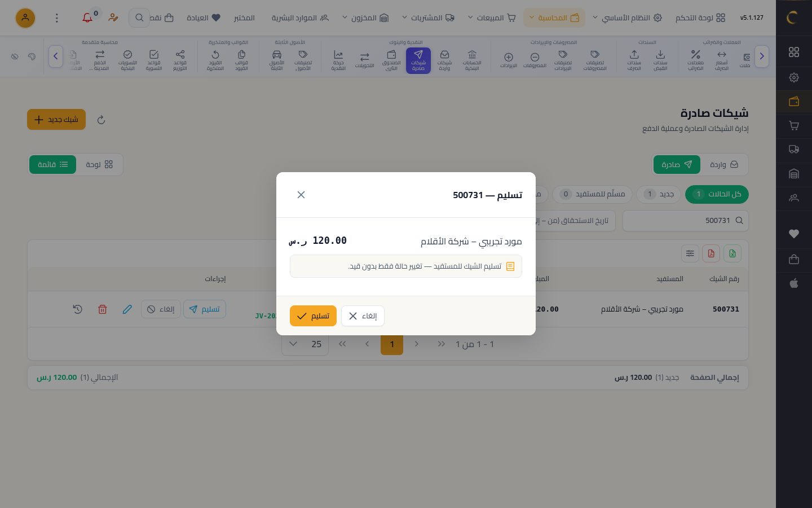Open the search magnifier in top bar
This screenshot has height=508, width=812.
(x=139, y=17)
